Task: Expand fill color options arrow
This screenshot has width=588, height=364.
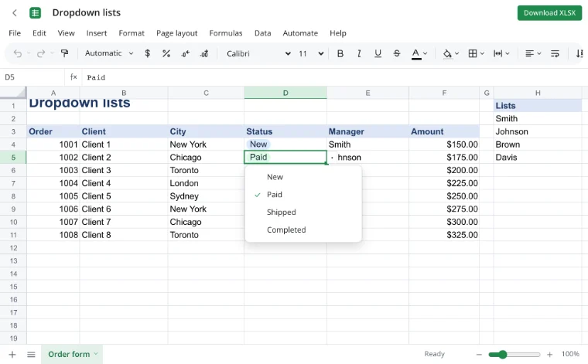Action: (456, 53)
